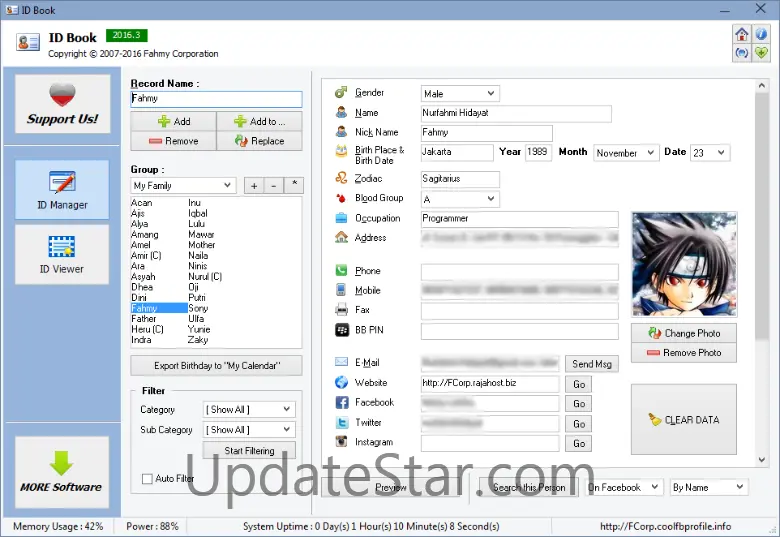Click the Change Photo button

[x=684, y=333]
